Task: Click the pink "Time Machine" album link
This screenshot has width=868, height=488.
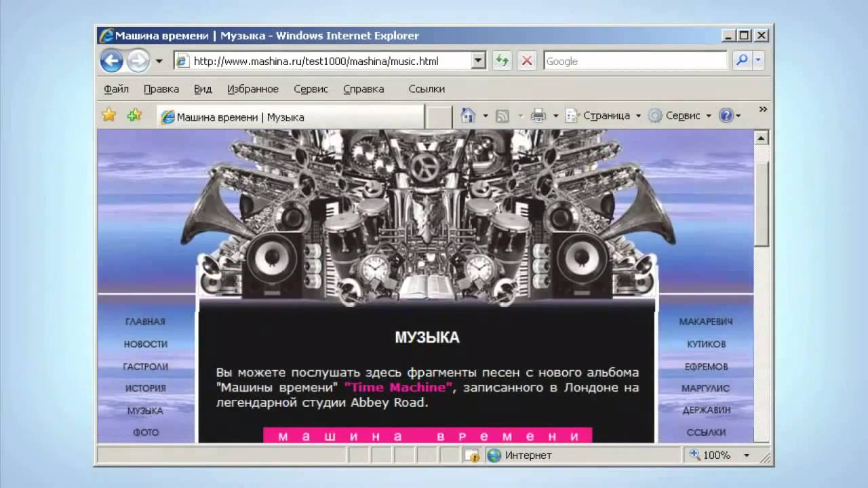Action: point(398,388)
